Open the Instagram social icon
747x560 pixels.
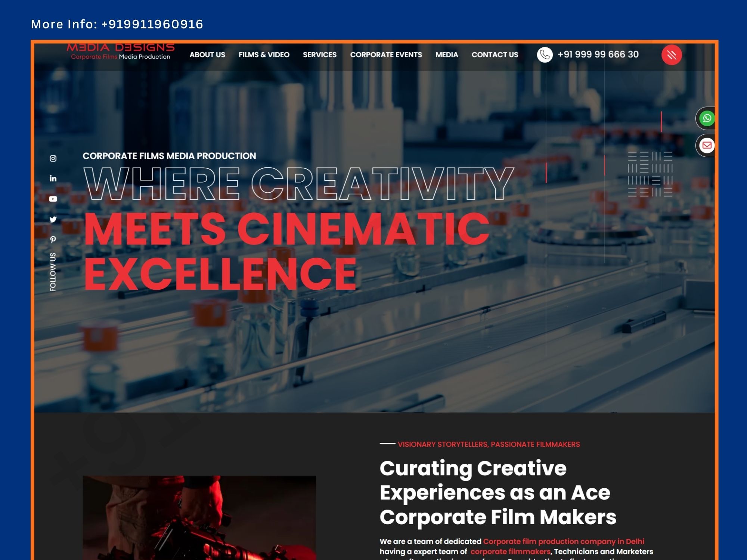click(x=53, y=158)
